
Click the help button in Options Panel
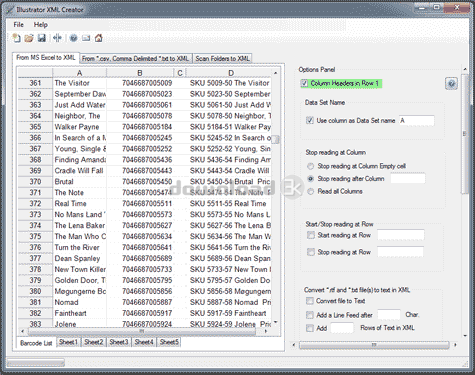click(x=452, y=84)
